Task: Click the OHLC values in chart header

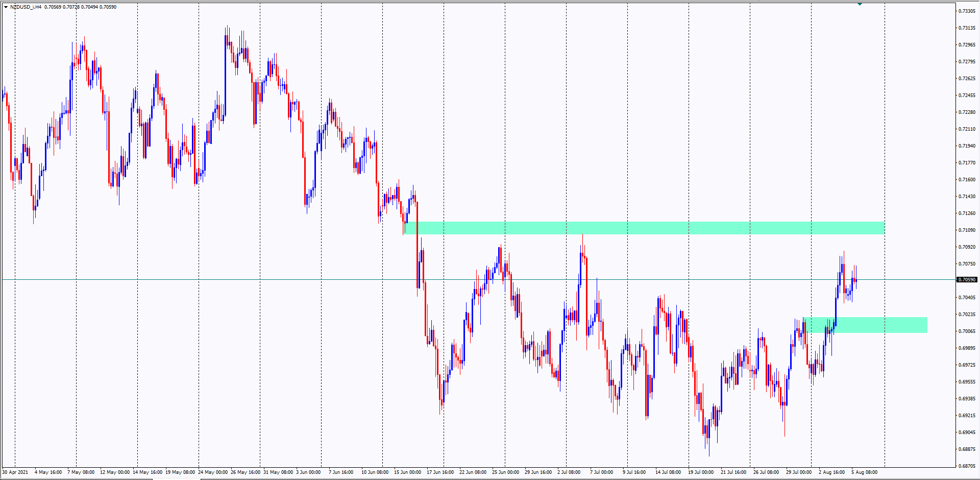Action: [x=80, y=7]
